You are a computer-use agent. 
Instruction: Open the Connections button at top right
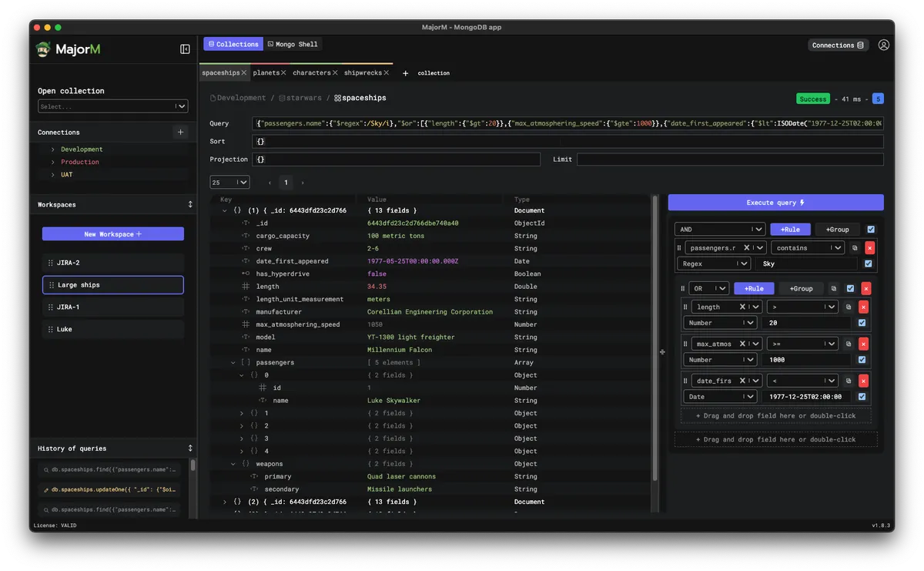pyautogui.click(x=838, y=45)
